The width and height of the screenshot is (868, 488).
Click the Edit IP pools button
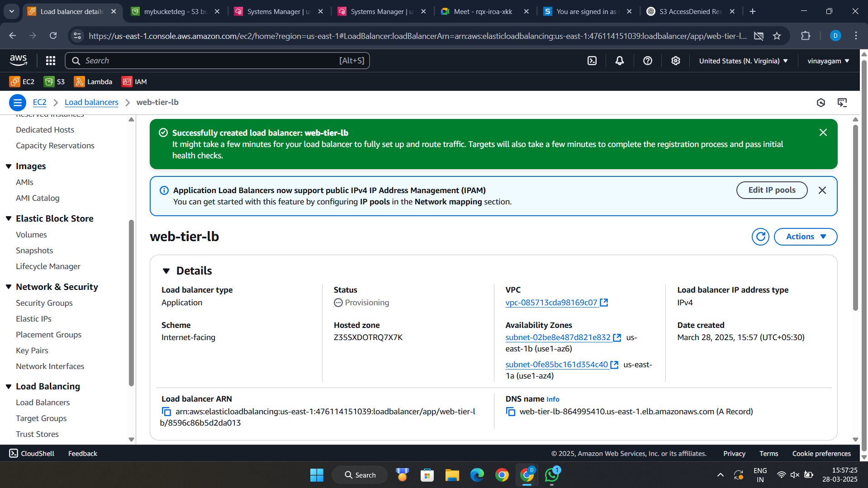(x=772, y=190)
